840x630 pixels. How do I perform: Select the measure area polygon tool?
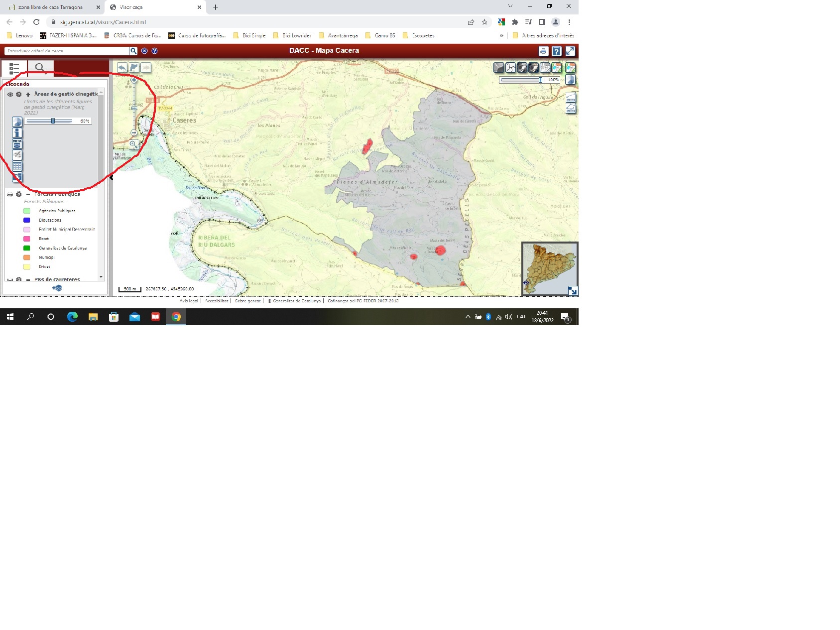(571, 108)
